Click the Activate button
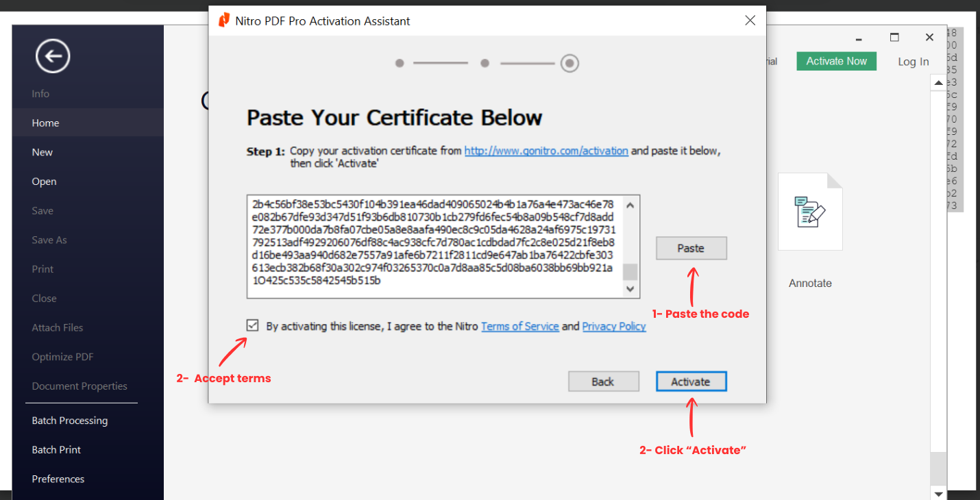The height and width of the screenshot is (500, 980). (691, 381)
